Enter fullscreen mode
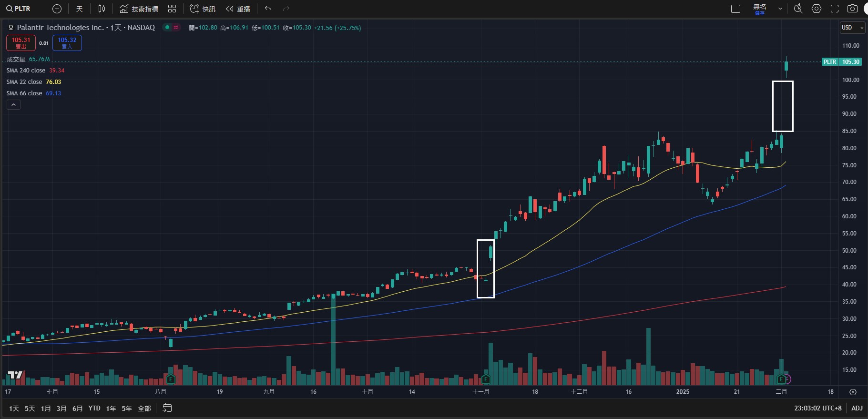The height and width of the screenshot is (419, 868). [x=834, y=9]
